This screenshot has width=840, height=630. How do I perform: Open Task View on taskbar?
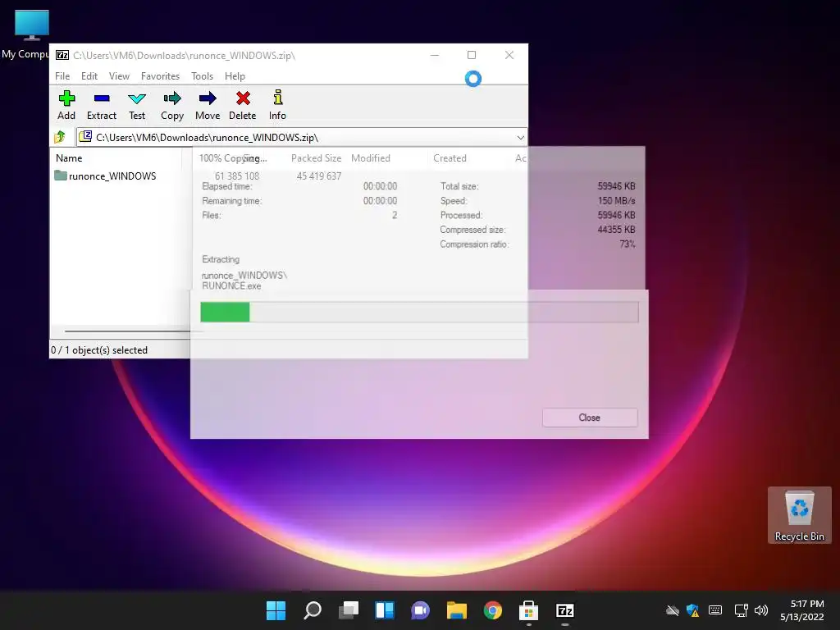[x=348, y=610]
